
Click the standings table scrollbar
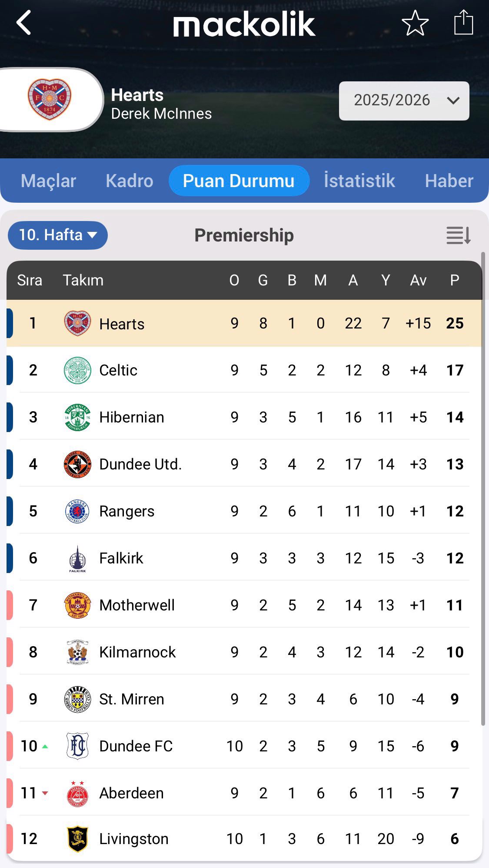pyautogui.click(x=482, y=487)
